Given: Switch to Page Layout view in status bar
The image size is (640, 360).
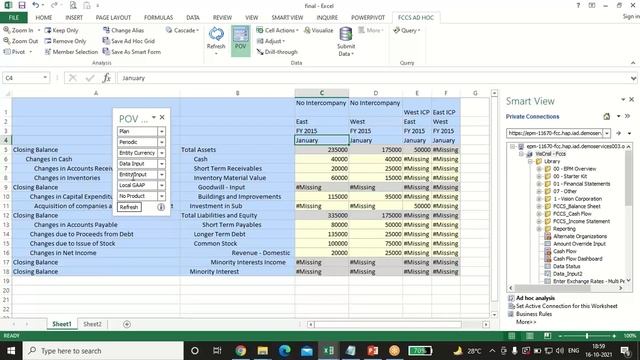Looking at the screenshot, I should tap(529, 336).
